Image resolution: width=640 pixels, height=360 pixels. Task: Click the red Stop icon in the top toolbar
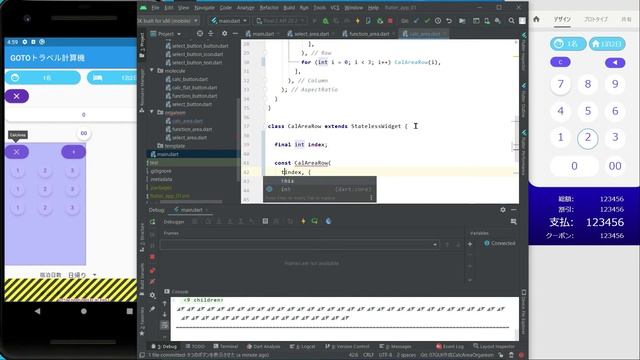pyautogui.click(x=390, y=21)
